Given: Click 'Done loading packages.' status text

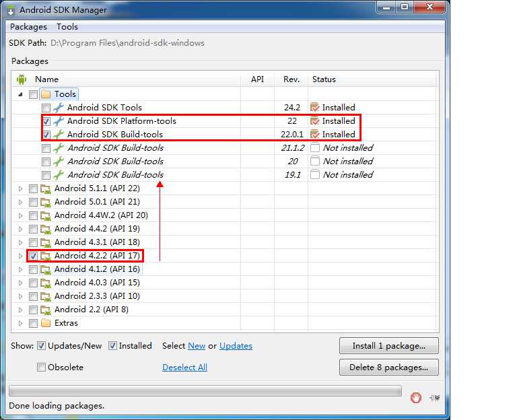Looking at the screenshot, I should tap(57, 406).
